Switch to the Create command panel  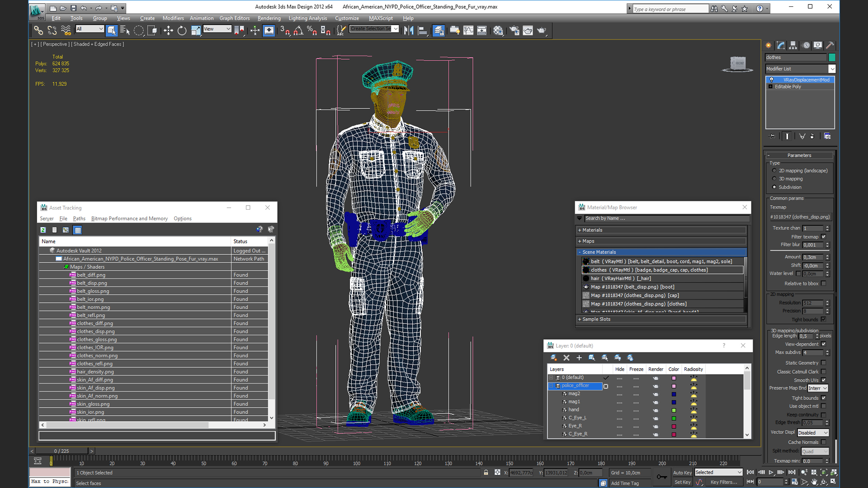tap(769, 45)
